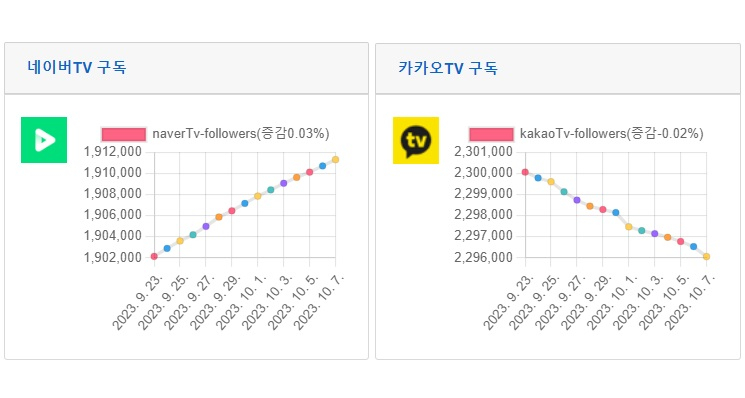Click the yellow 10.1 point on Kakao chart
Viewport: 745px width, 398px height.
(x=629, y=227)
